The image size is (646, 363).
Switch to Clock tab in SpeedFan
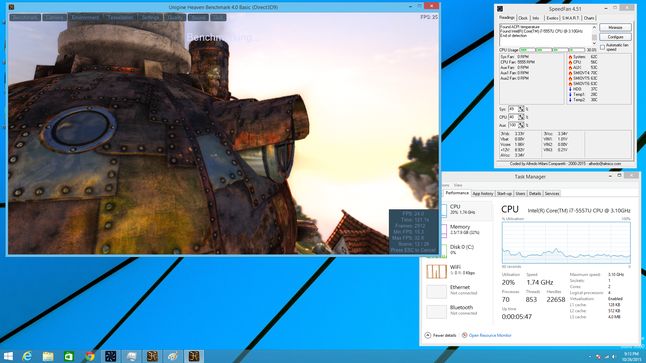click(523, 18)
